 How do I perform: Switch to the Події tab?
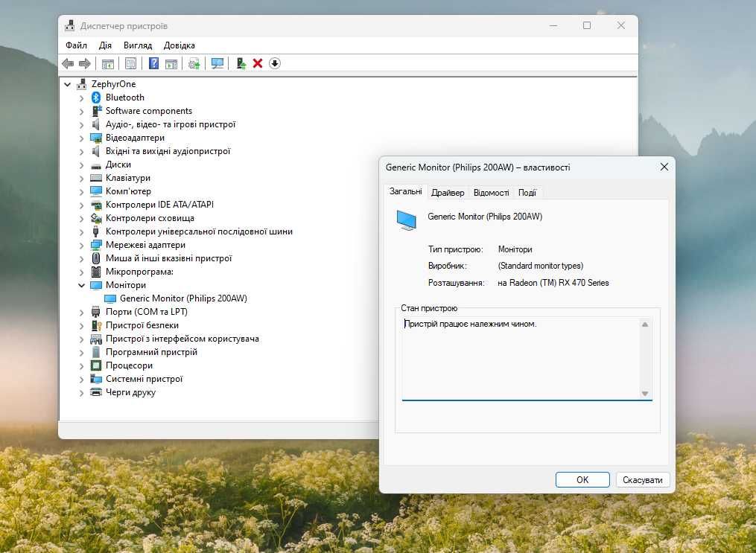tap(527, 193)
